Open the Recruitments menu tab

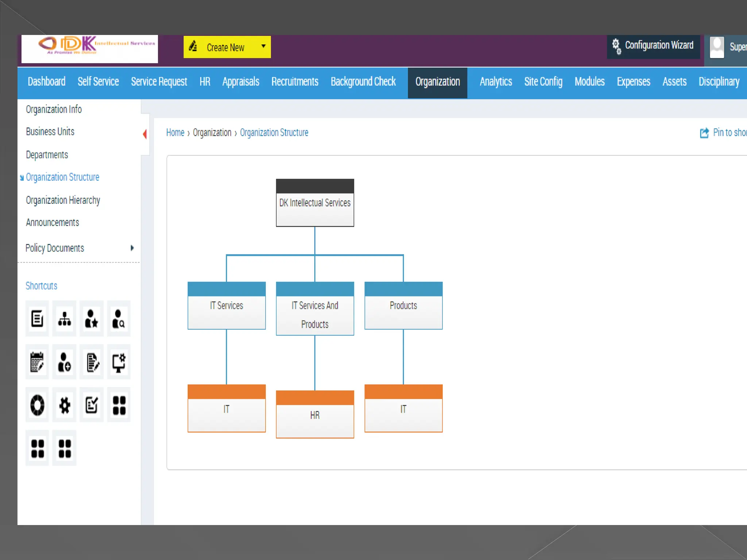(x=295, y=82)
